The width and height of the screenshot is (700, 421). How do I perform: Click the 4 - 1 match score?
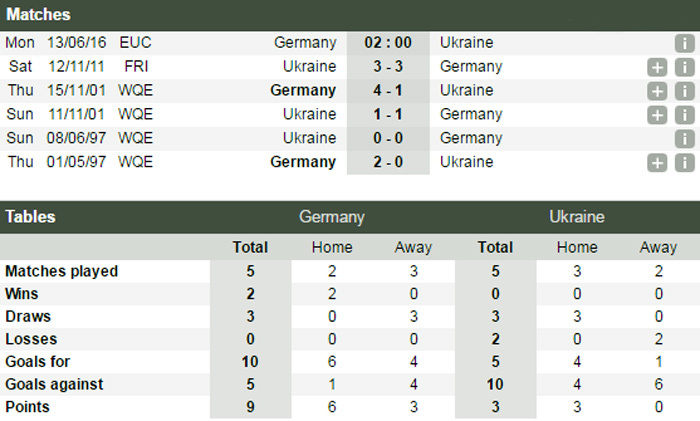tap(387, 91)
